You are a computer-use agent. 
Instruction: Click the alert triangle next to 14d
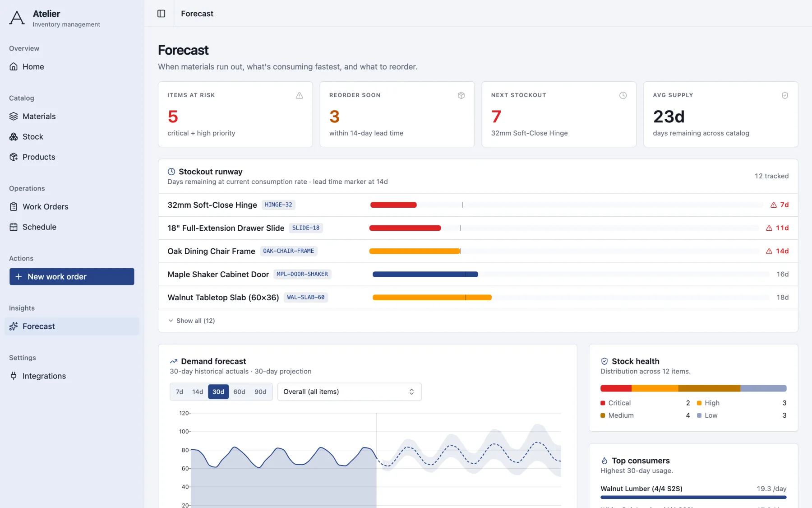pyautogui.click(x=769, y=251)
